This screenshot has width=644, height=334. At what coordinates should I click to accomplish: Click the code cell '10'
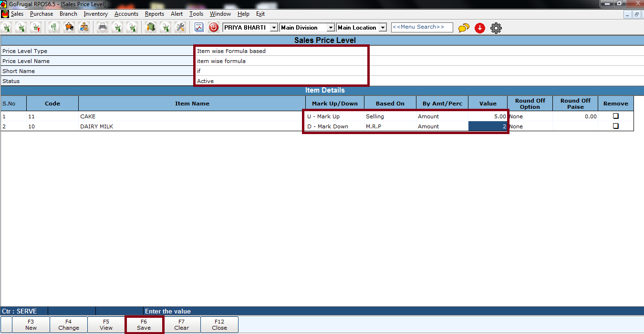point(52,126)
